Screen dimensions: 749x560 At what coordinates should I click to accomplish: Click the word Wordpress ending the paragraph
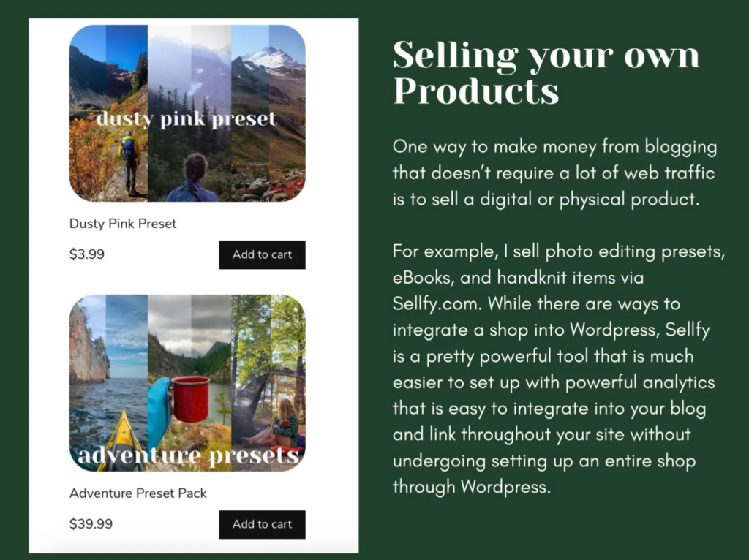pos(505,487)
